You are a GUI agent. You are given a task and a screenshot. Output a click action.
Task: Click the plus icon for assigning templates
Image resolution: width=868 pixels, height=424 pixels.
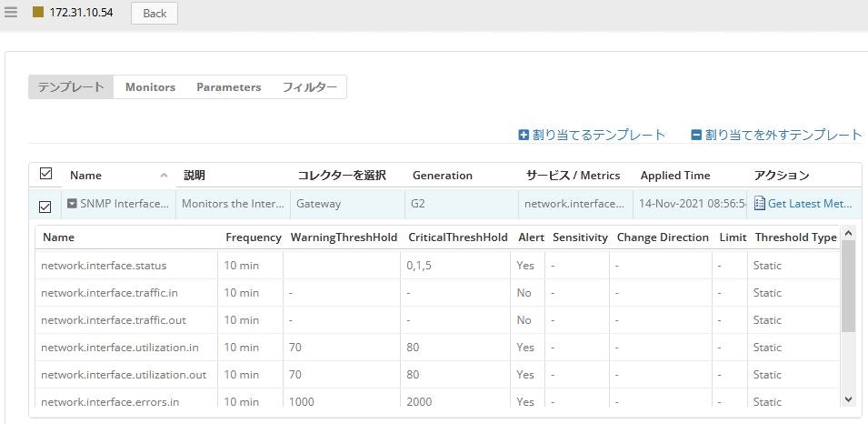pyautogui.click(x=524, y=135)
